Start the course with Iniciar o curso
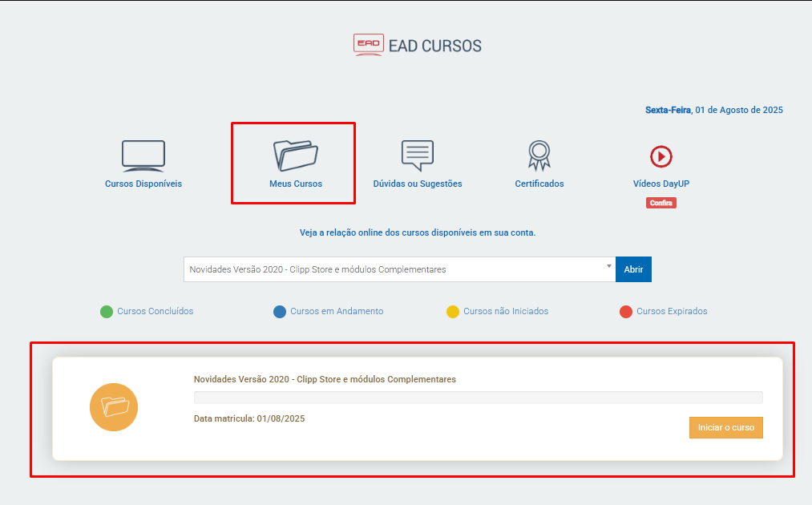Viewport: 812px width, 505px height. (725, 428)
